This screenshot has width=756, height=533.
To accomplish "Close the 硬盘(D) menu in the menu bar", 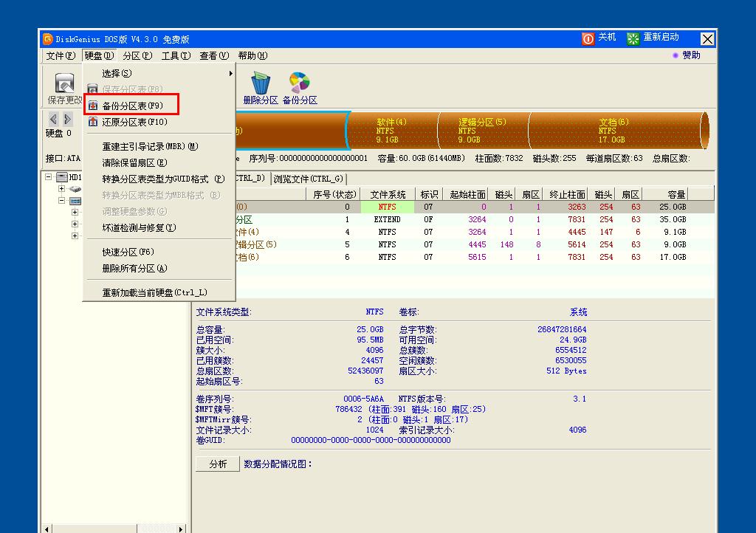I will (x=99, y=56).
